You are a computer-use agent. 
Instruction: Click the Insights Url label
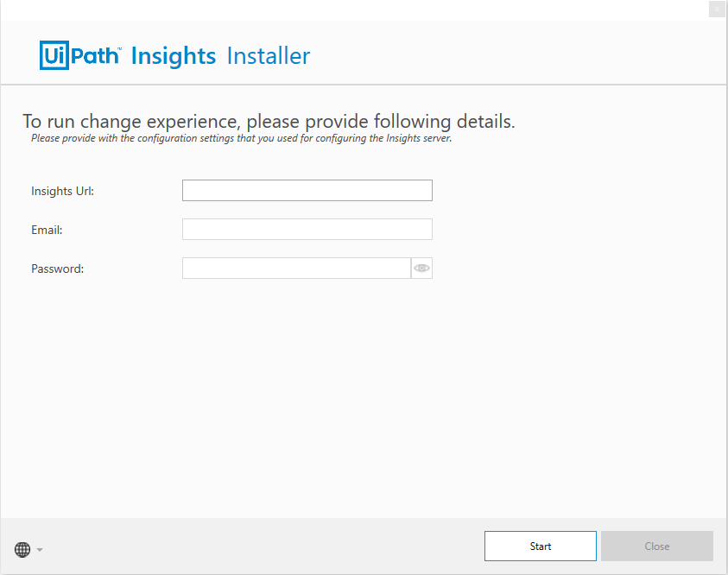point(63,191)
